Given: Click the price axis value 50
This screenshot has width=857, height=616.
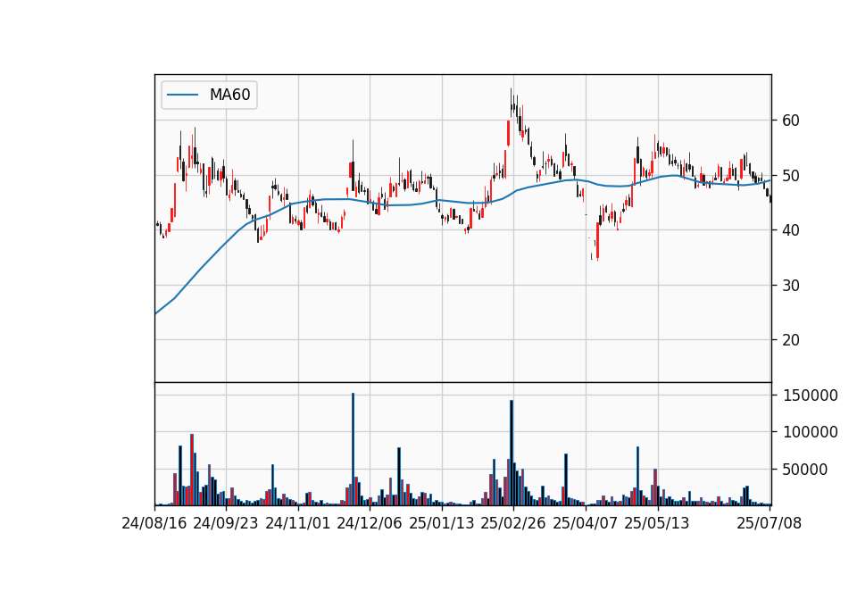Looking at the screenshot, I should coord(791,176).
